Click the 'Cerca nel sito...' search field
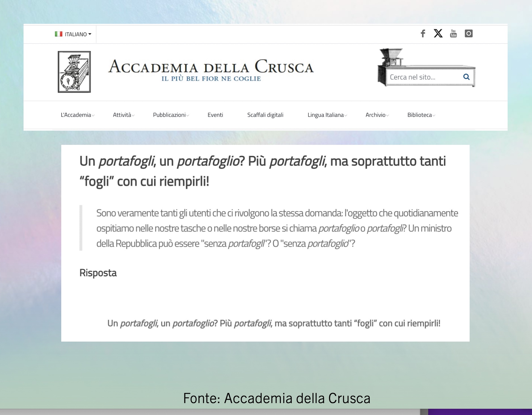The width and height of the screenshot is (532, 415). [423, 77]
